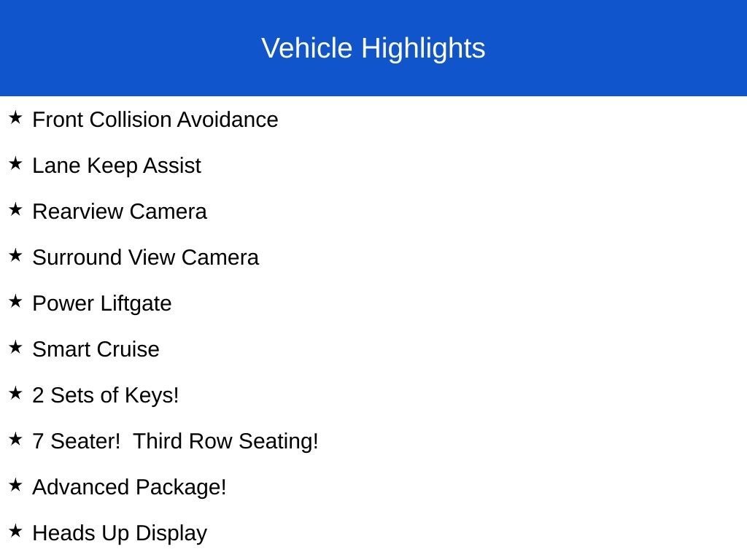Image resolution: width=747 pixels, height=560 pixels.
Task: Click the Heads Up Display text
Action: [x=120, y=533]
